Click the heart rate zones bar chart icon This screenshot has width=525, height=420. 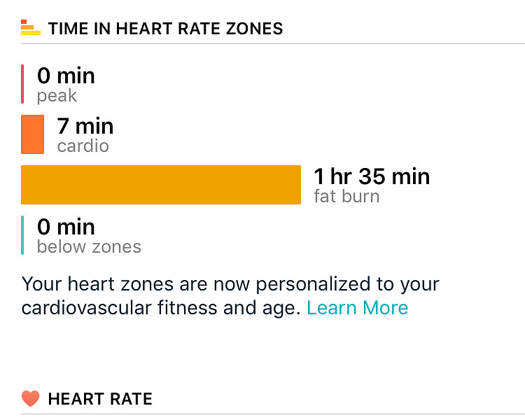pyautogui.click(x=31, y=27)
